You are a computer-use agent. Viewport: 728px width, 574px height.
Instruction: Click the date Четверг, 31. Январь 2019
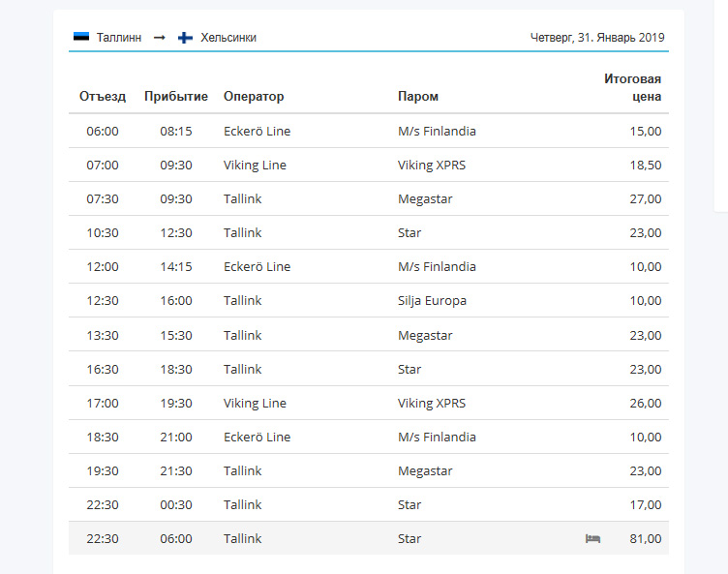pos(597,38)
